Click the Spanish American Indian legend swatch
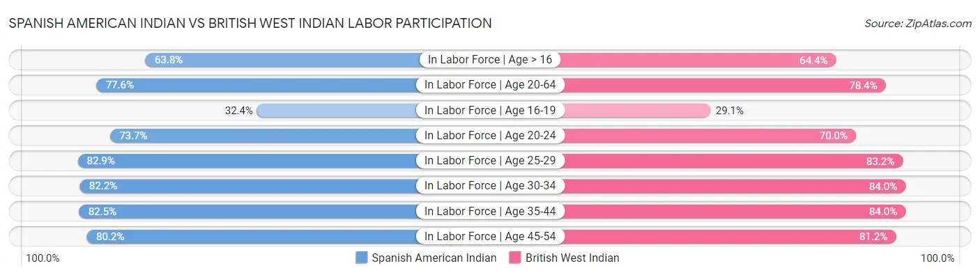 (x=361, y=258)
